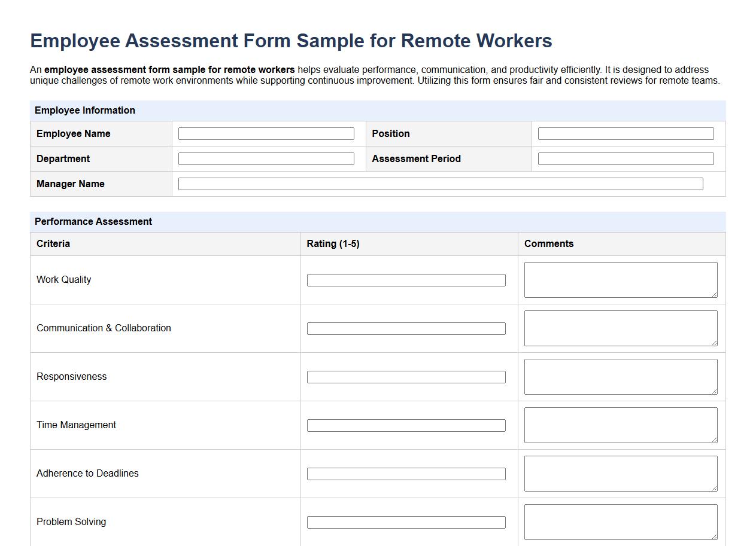Click the Employee Name input field
Screen dimensions: 756x546
point(266,133)
